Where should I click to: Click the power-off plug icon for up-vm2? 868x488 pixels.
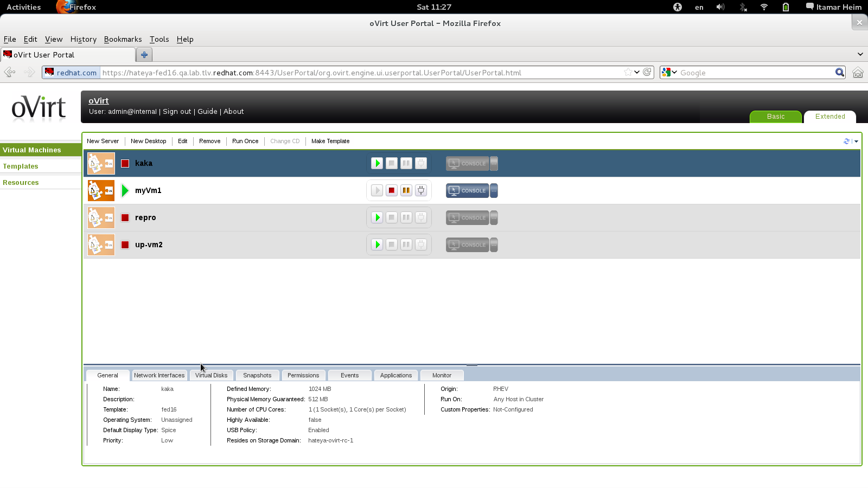(421, 245)
